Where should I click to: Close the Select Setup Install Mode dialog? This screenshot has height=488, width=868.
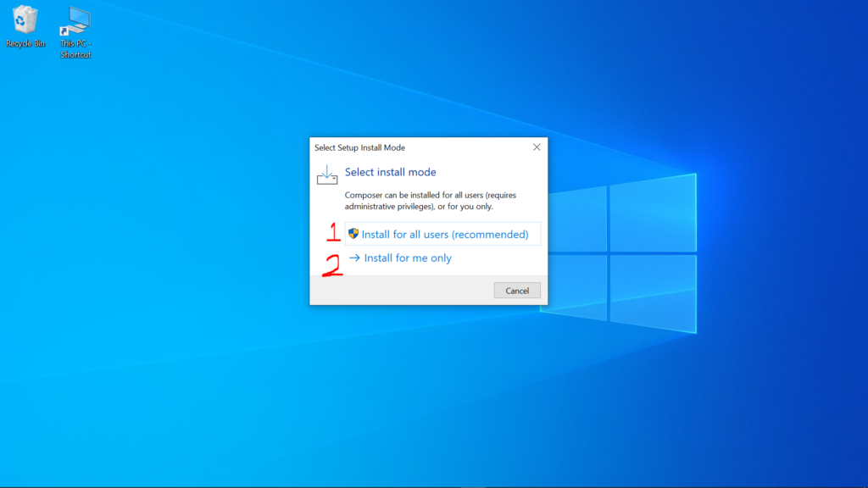tap(537, 147)
